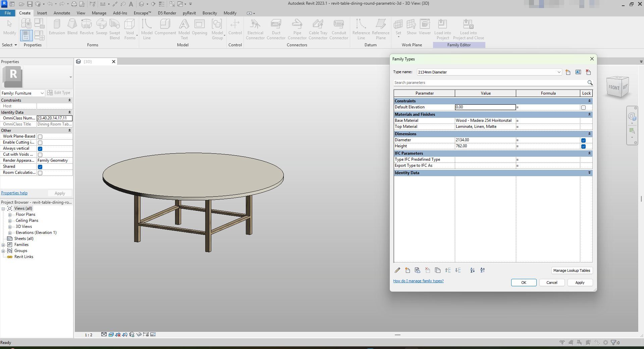Toggle Default Elevation lock checkbox
The image size is (644, 349).
(x=583, y=107)
